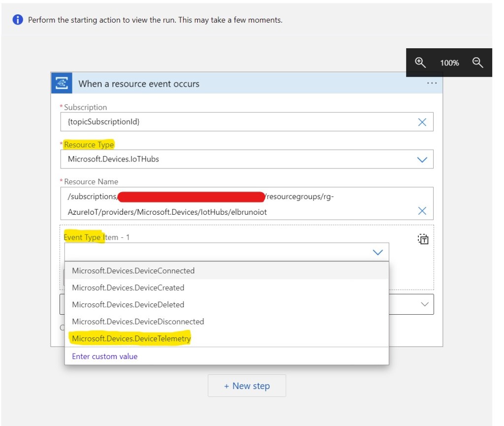Click the Event Type Item input box
Screen dimensions: 504x426
(226, 252)
